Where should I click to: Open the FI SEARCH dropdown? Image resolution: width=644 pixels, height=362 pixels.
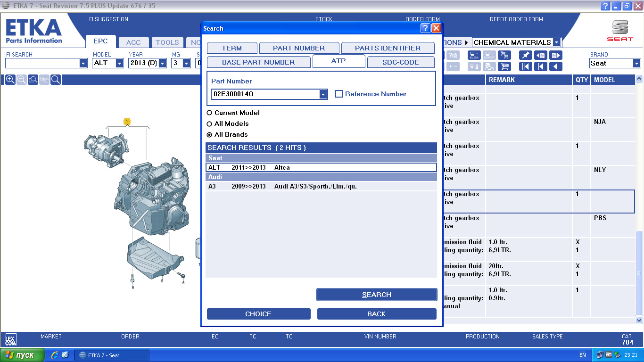coord(83,63)
